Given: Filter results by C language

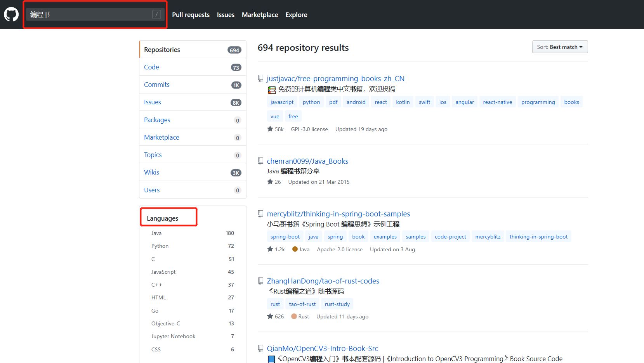Looking at the screenshot, I should [x=193, y=259].
